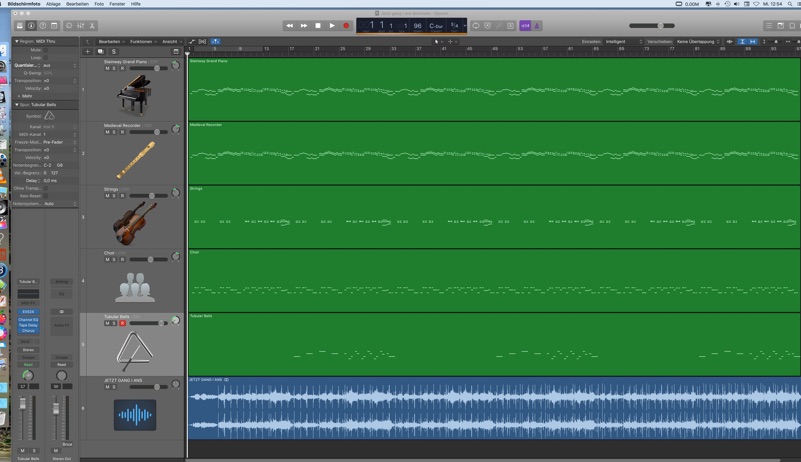Open the Mixer button

tap(81, 26)
